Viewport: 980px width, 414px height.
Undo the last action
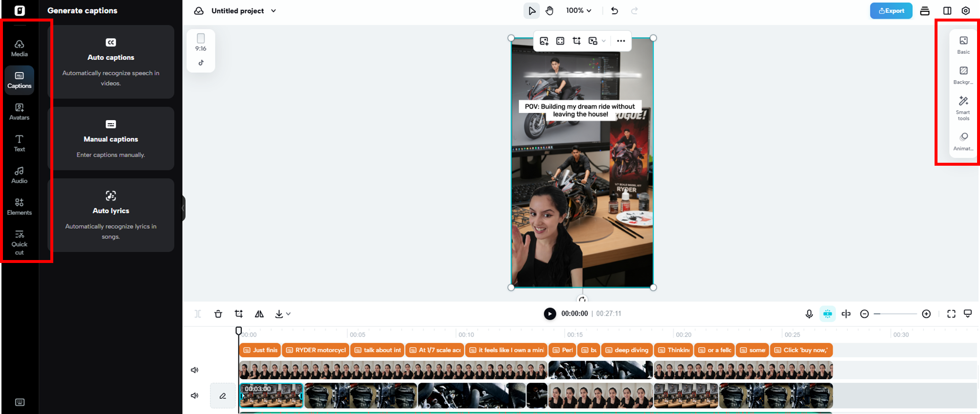point(615,11)
